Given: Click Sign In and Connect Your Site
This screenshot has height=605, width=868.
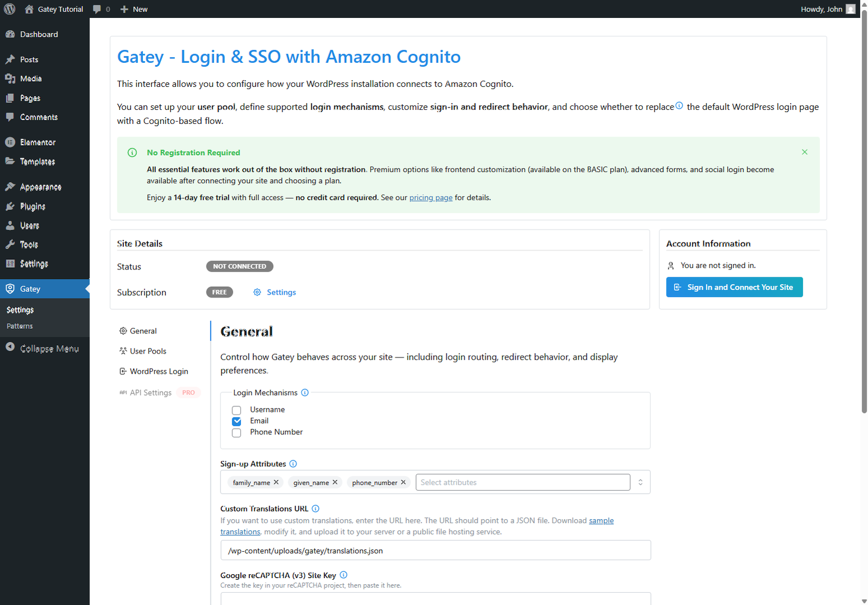Looking at the screenshot, I should (734, 287).
